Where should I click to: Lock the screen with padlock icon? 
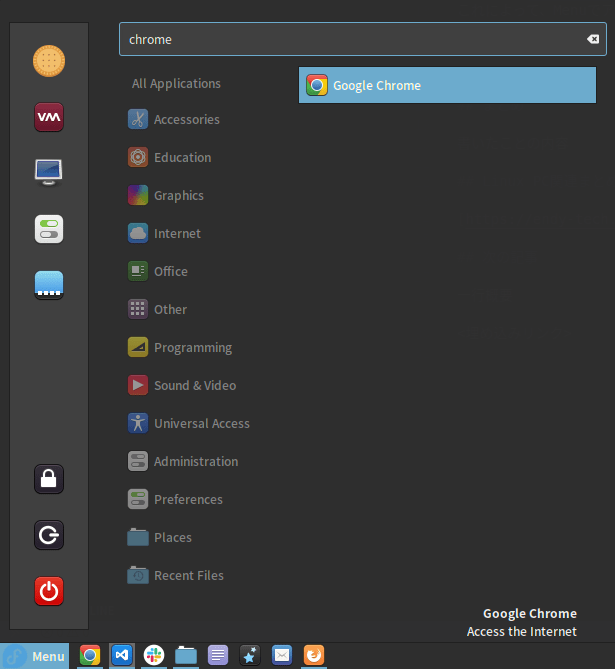49,479
